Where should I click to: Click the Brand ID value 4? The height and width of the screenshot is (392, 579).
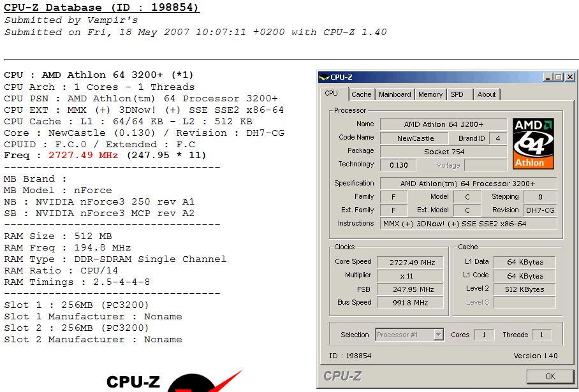498,138
